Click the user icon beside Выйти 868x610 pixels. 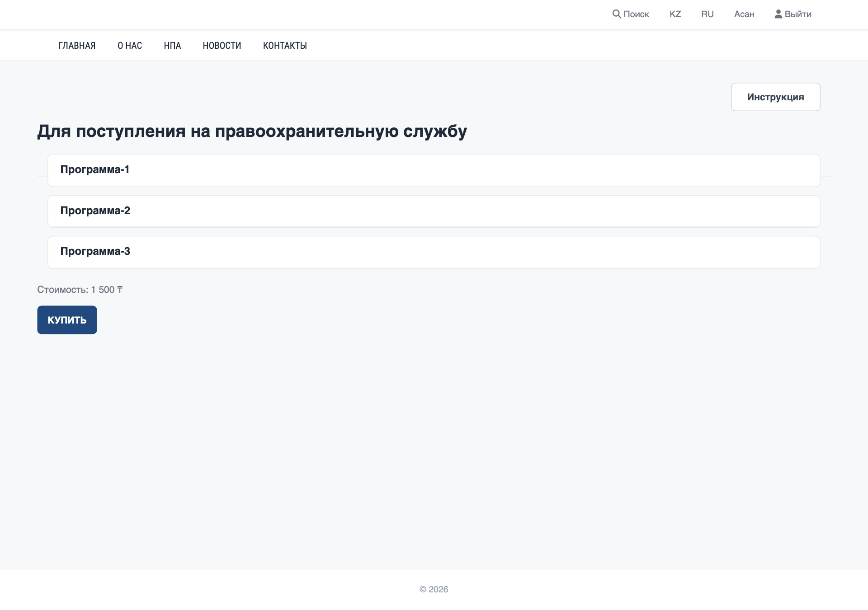[x=778, y=14]
